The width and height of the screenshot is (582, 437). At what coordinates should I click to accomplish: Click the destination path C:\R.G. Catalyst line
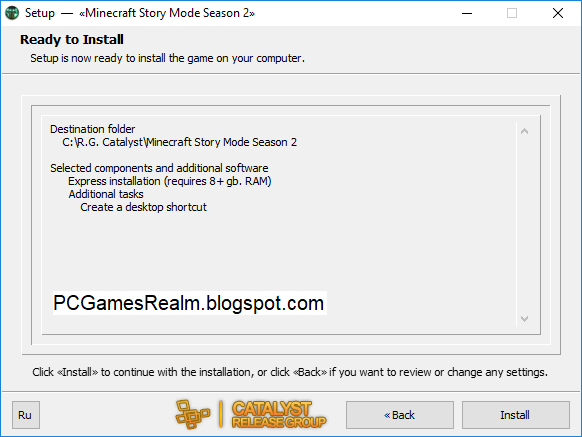pyautogui.click(x=180, y=142)
